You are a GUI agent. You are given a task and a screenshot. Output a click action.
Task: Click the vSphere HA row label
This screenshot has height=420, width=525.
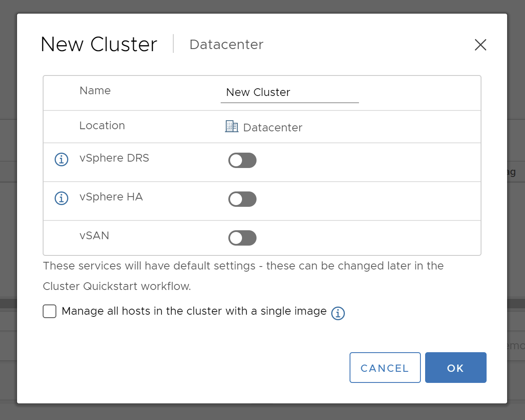coord(111,197)
